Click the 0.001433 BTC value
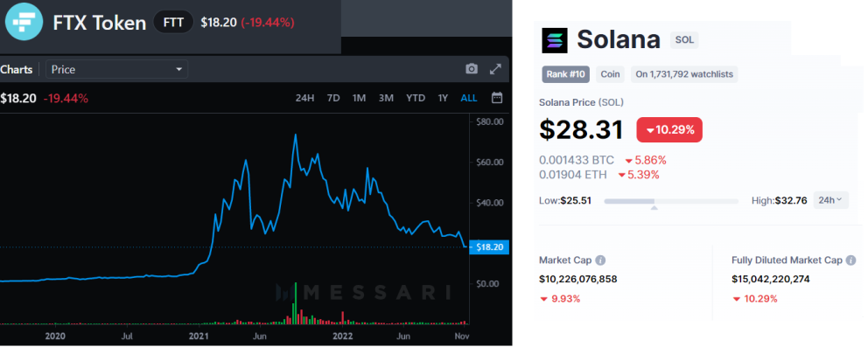868x347 pixels. [x=577, y=160]
